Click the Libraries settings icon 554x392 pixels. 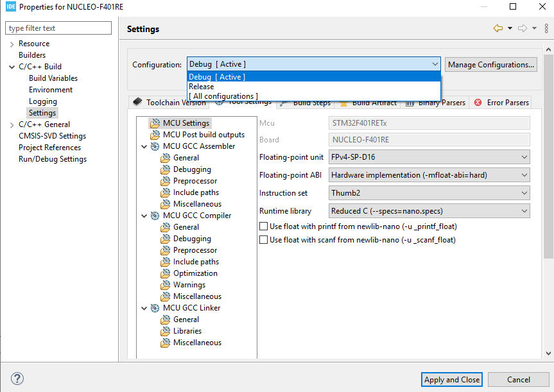(166, 331)
